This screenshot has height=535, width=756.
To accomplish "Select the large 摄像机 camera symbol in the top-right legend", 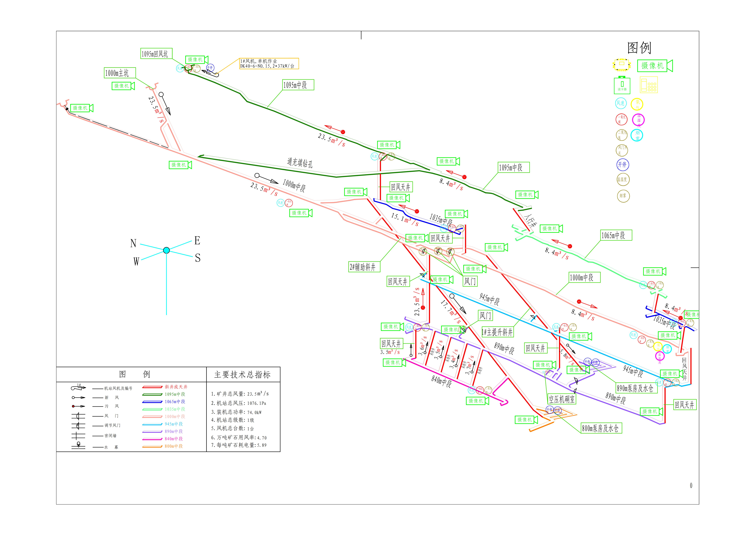I will pos(655,66).
